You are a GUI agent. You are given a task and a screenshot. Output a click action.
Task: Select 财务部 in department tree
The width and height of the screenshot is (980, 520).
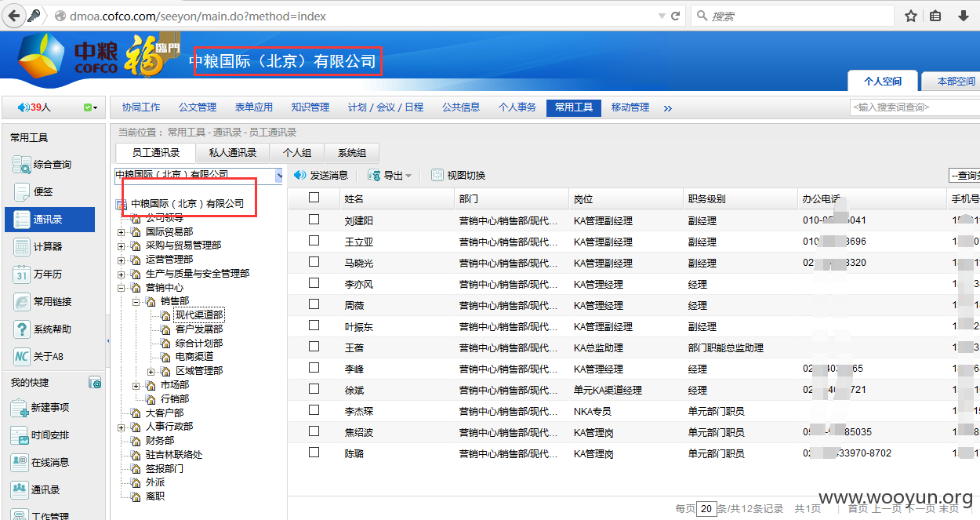(x=160, y=441)
